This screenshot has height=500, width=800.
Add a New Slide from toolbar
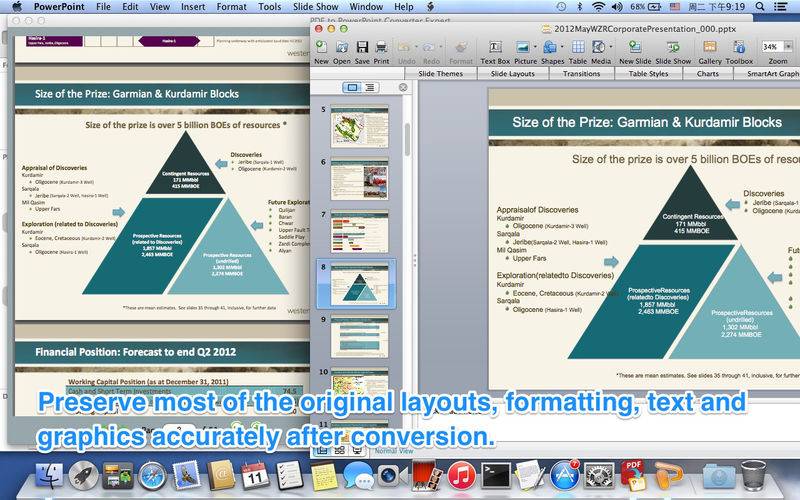click(x=635, y=47)
